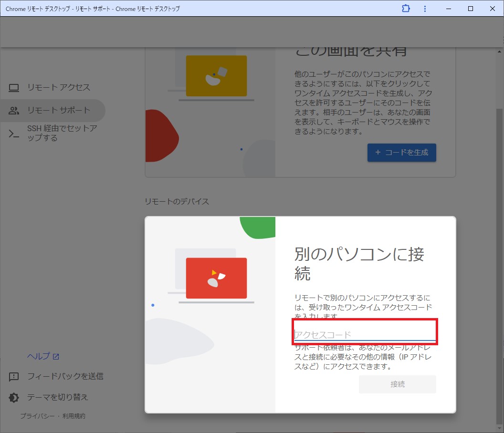Viewport: 504px width, 433px height.
Task: Click the people icon beside リモート サポート
Action: [14, 111]
